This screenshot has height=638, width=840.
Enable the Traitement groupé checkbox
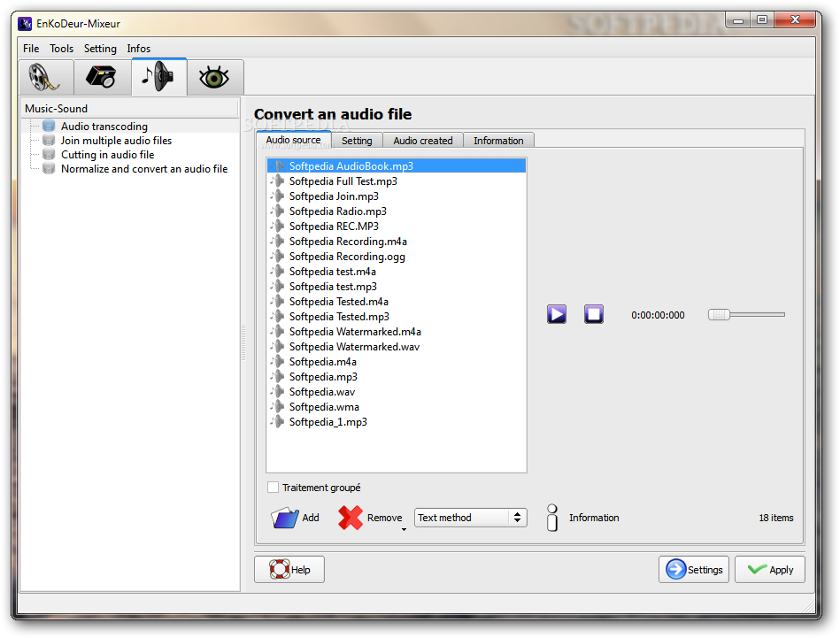[x=274, y=487]
